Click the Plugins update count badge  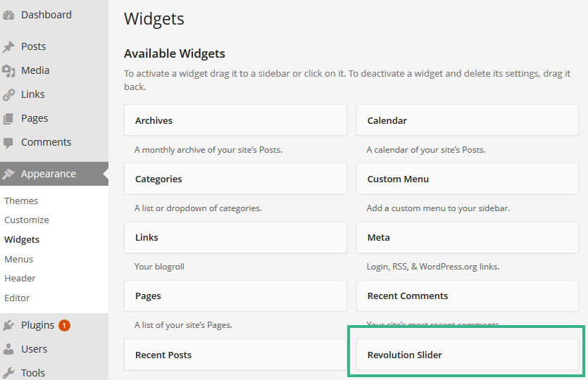click(x=64, y=325)
